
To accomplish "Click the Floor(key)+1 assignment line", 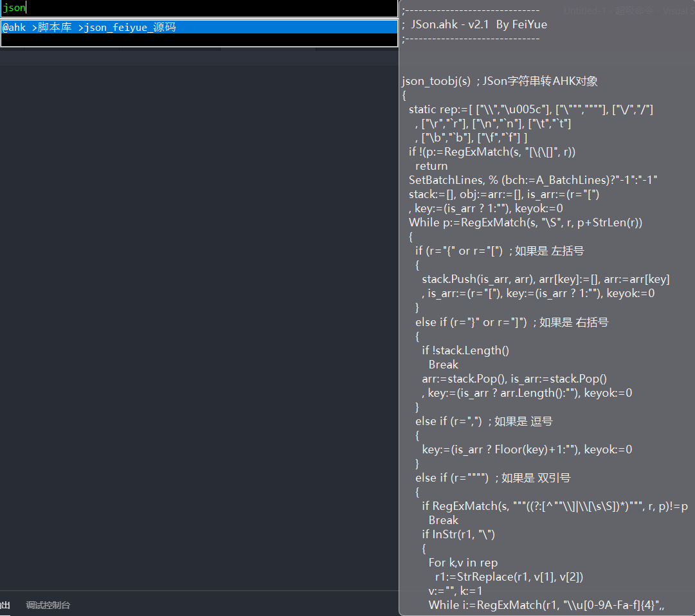I will [527, 449].
